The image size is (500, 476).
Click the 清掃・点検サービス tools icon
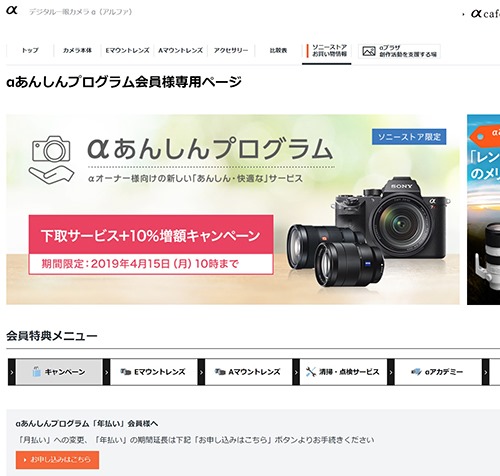point(311,372)
